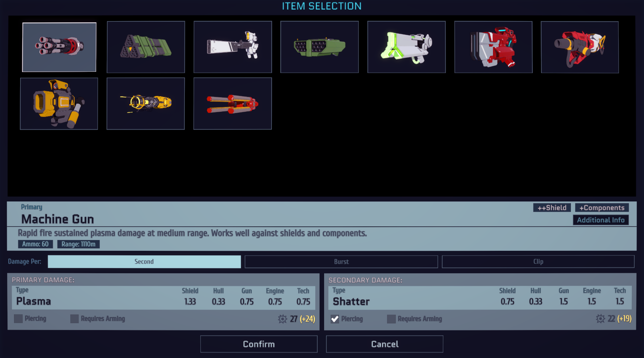
Task: Click the Cancel button
Action: pos(385,344)
